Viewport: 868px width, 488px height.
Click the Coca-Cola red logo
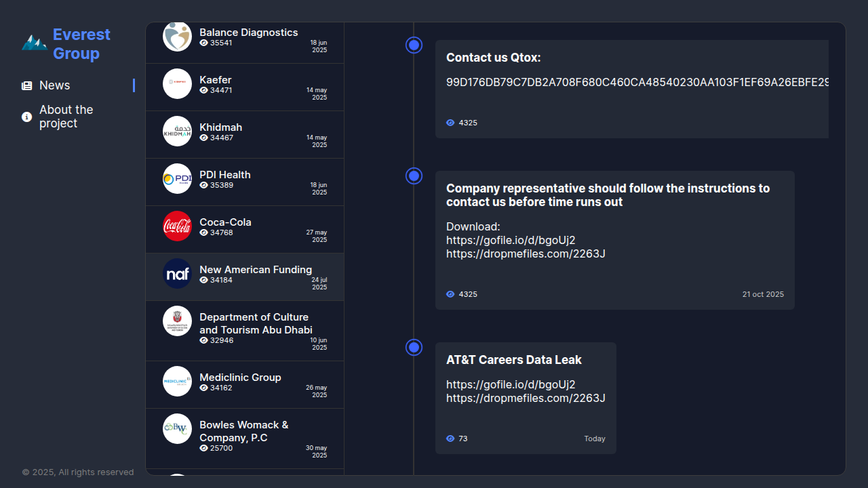(177, 226)
